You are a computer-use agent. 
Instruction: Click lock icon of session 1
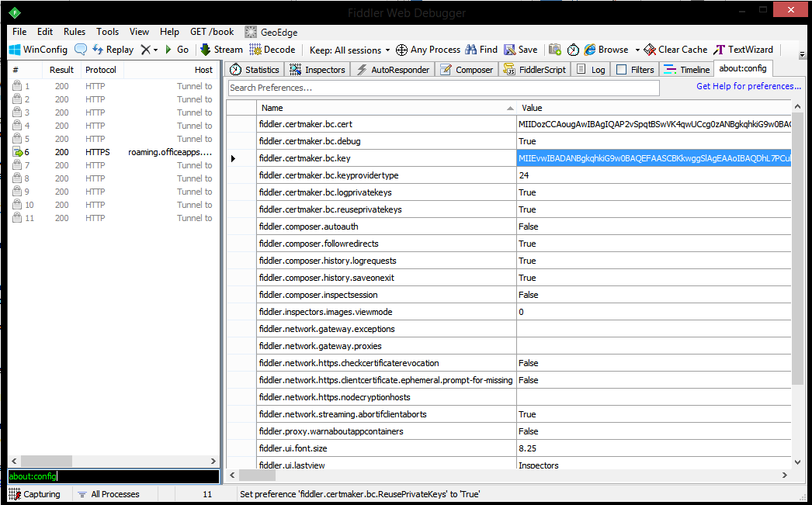coord(17,86)
